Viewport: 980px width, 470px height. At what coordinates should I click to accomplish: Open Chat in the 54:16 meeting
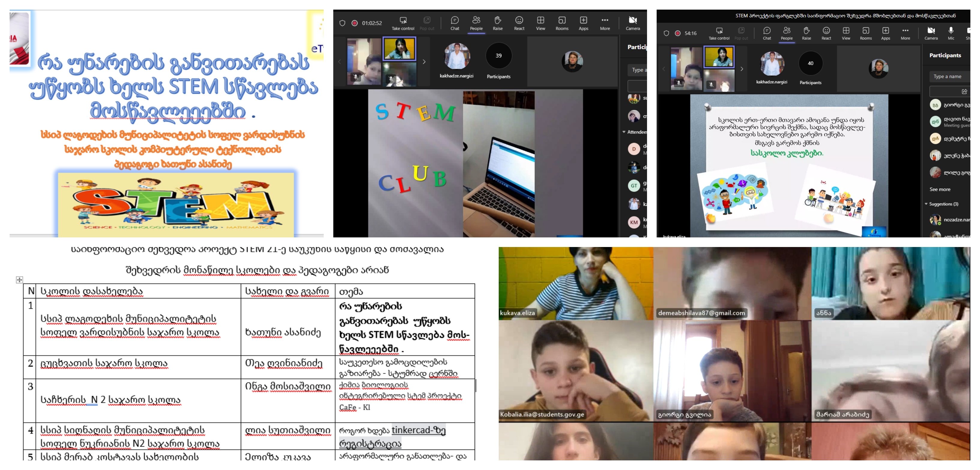[767, 33]
